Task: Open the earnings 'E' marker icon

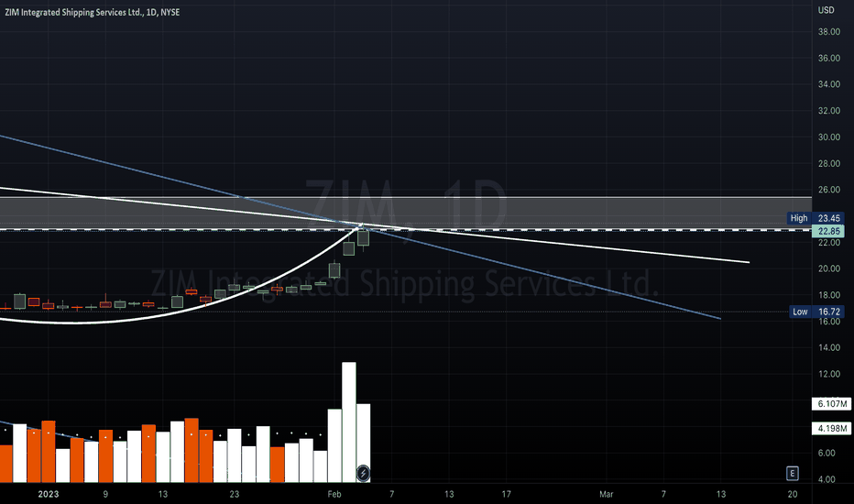Action: coord(793,474)
